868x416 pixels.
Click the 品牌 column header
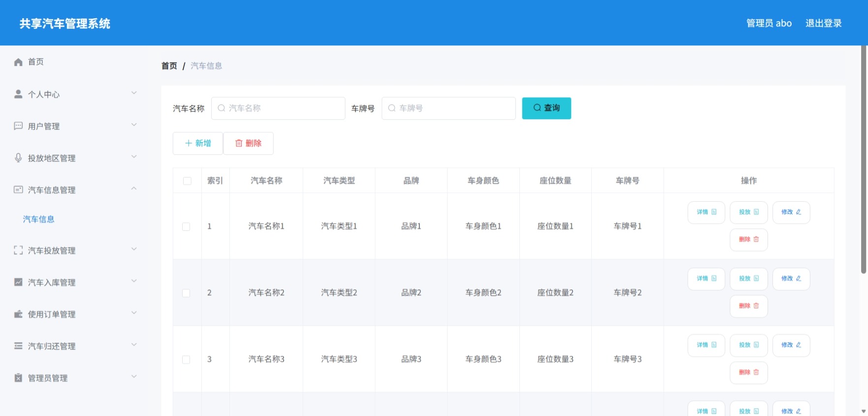(411, 181)
